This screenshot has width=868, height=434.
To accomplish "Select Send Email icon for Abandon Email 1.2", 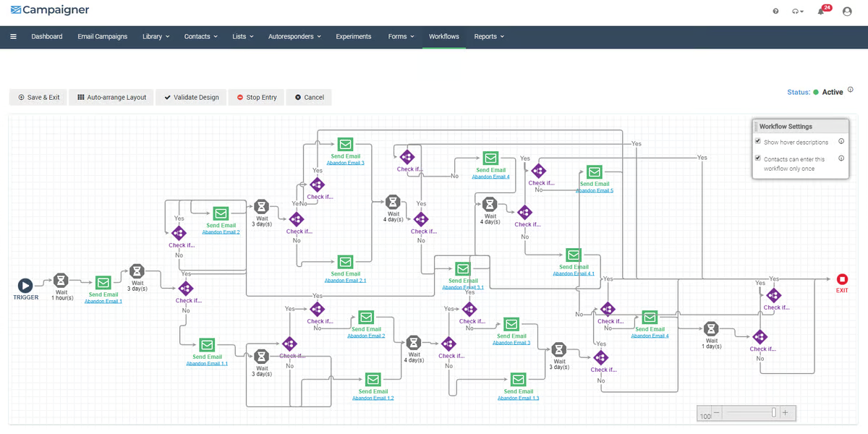I will 373,379.
